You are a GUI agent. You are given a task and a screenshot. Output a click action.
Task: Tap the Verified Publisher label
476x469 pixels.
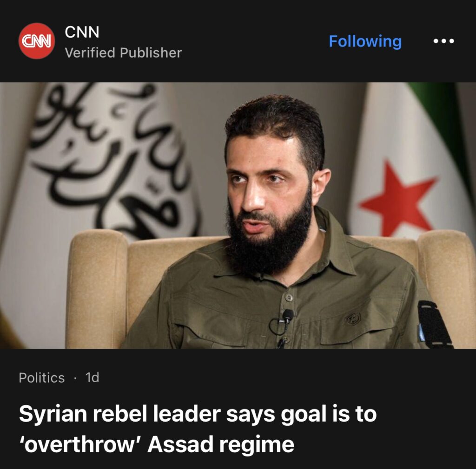click(x=123, y=53)
